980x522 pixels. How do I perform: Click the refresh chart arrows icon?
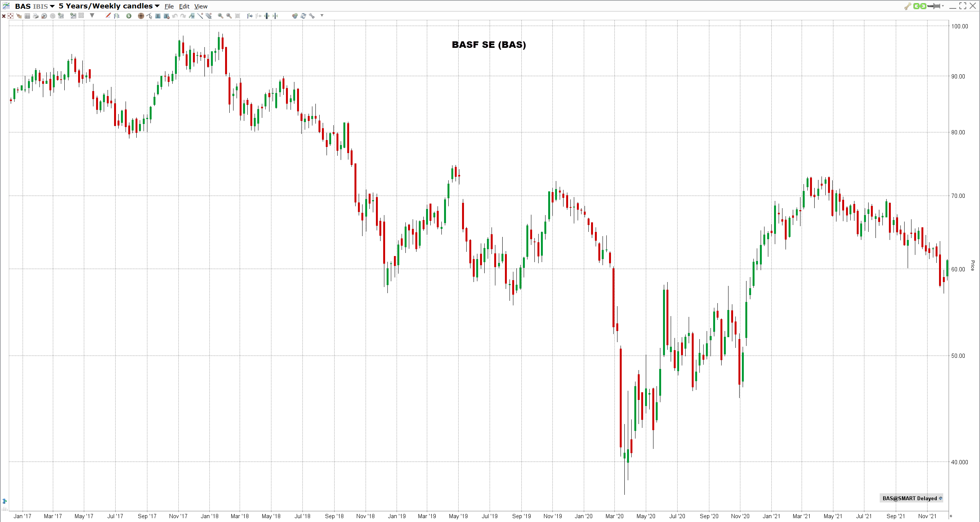tap(303, 16)
